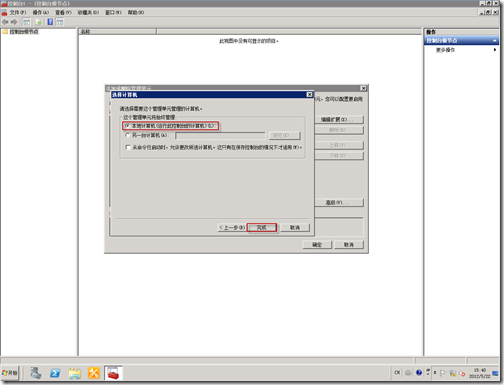Open the Favorites menu
Viewport: 504px width, 385px height.
pyautogui.click(x=88, y=12)
